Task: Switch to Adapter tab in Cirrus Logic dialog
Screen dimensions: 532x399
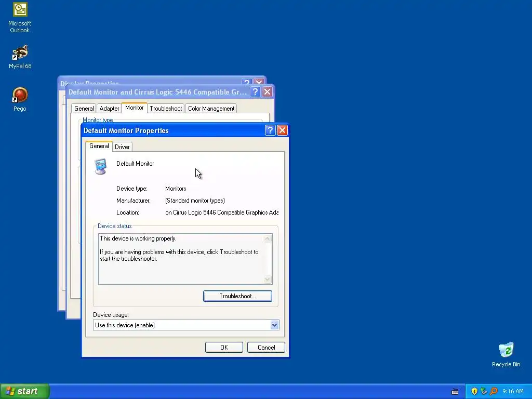Action: 109,109
